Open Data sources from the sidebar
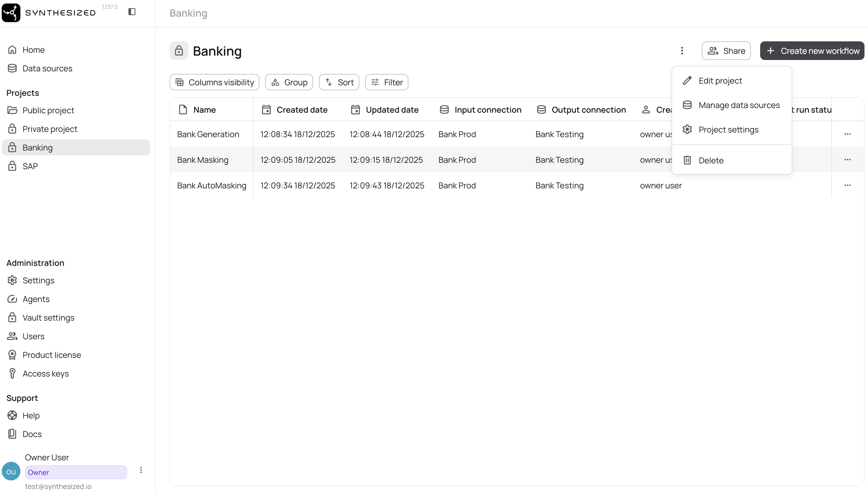868x495 pixels. [x=47, y=68]
